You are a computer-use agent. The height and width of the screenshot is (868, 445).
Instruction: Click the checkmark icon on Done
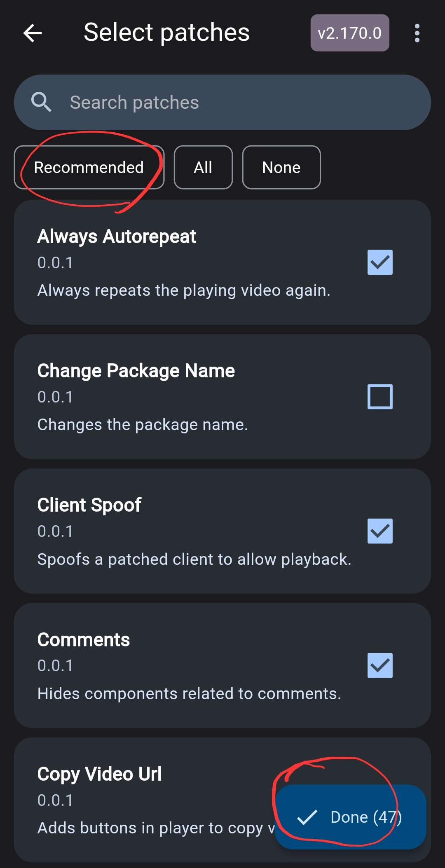pos(307,817)
